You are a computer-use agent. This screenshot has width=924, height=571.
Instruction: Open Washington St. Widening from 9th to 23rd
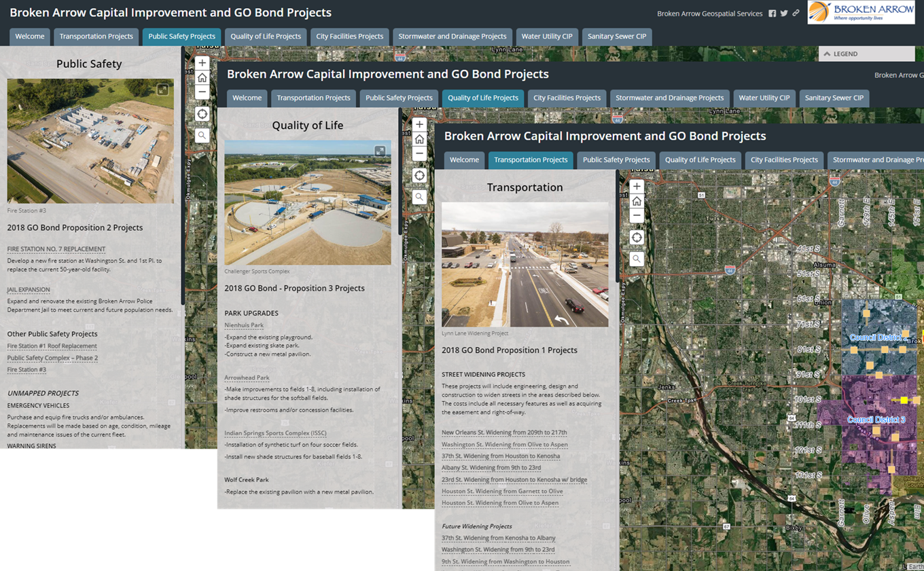pos(498,550)
